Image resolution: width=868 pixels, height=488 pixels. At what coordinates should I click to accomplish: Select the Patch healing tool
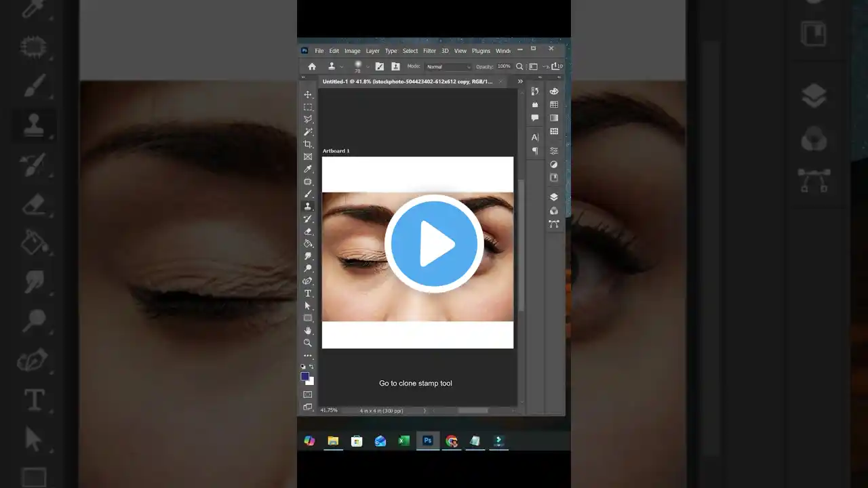click(x=308, y=182)
